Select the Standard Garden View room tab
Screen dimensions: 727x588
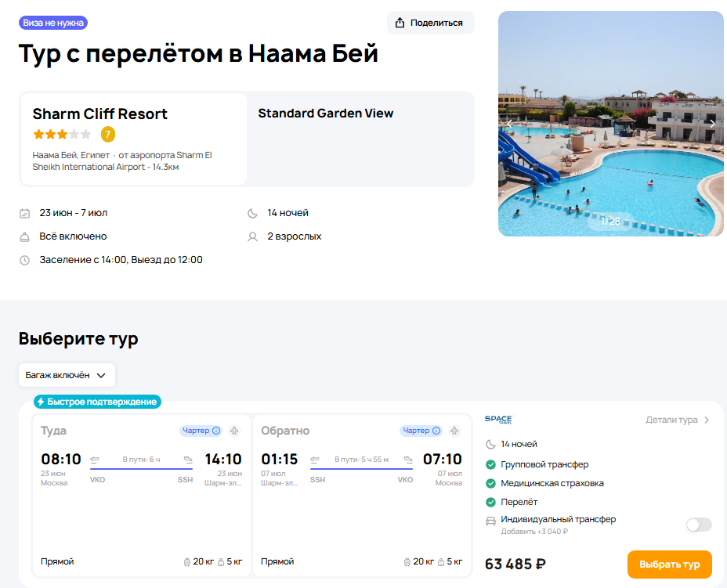[x=326, y=114]
